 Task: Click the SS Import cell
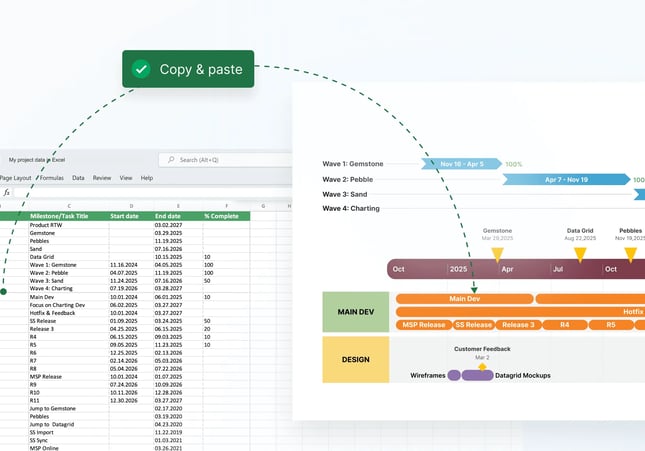tap(69, 432)
